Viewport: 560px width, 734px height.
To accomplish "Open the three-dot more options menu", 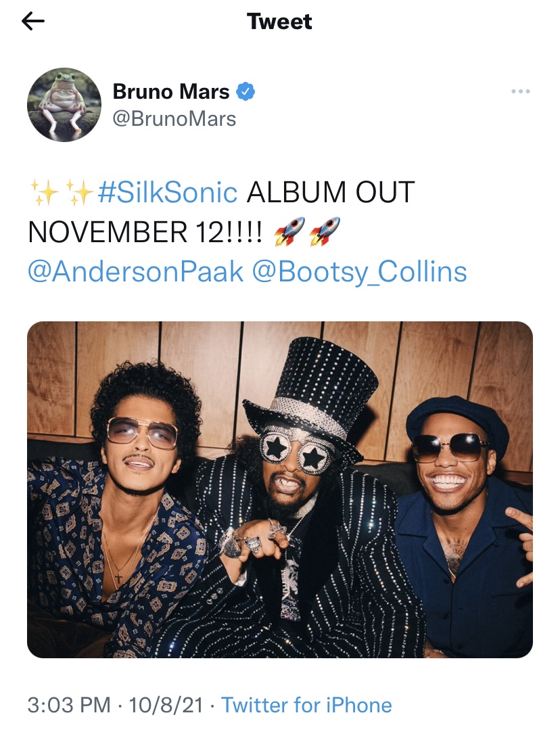I will tap(520, 91).
